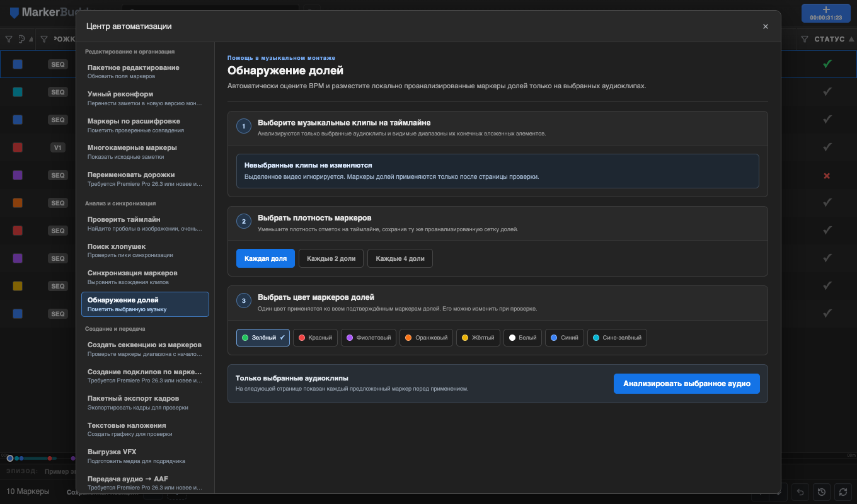The width and height of the screenshot is (857, 504).
Task: Go to Маркеры по расшифровке
Action: (145, 125)
